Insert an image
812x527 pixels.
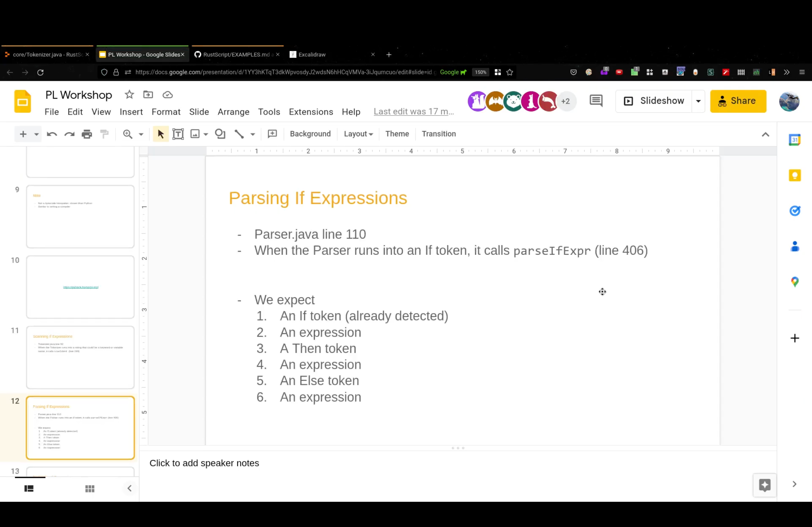(195, 134)
